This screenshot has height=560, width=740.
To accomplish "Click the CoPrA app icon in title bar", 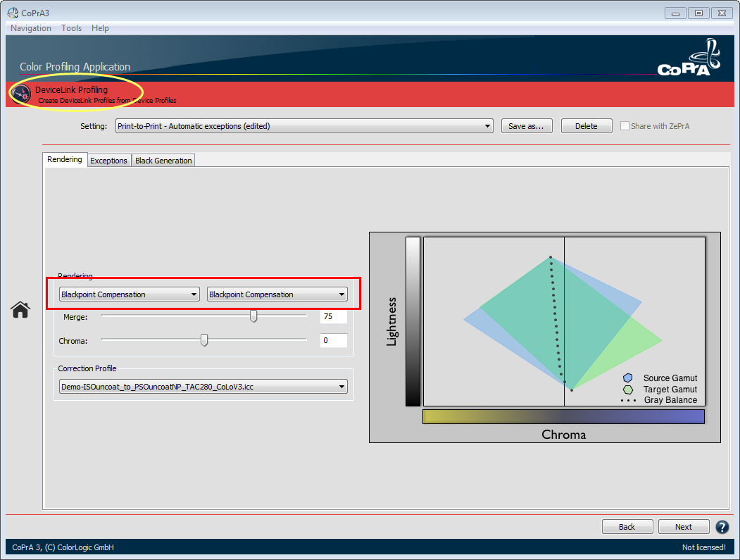I will 13,13.
